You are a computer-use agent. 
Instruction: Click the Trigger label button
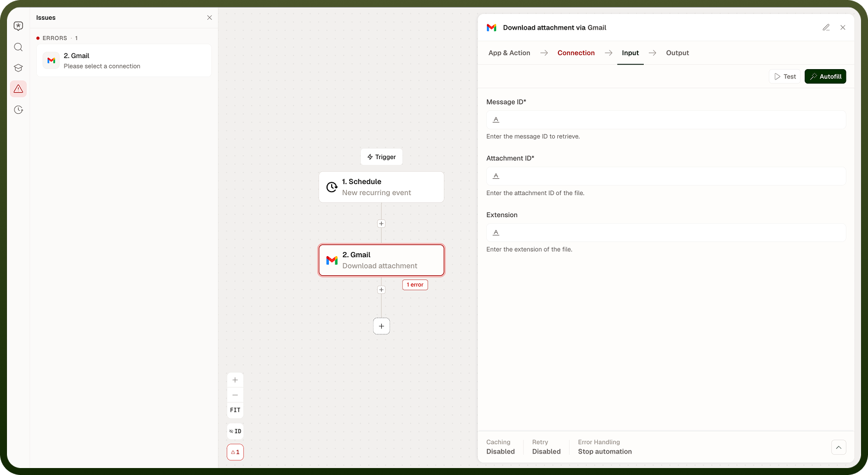pos(382,157)
